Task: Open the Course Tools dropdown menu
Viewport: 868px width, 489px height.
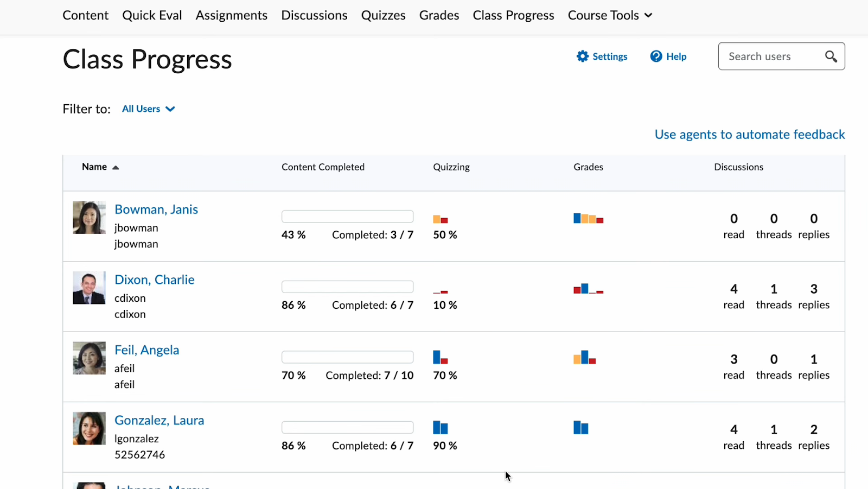Action: click(610, 15)
